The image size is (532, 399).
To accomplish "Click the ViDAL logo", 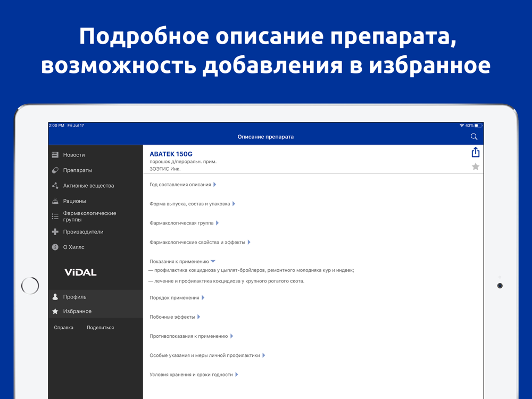I will coord(80,272).
